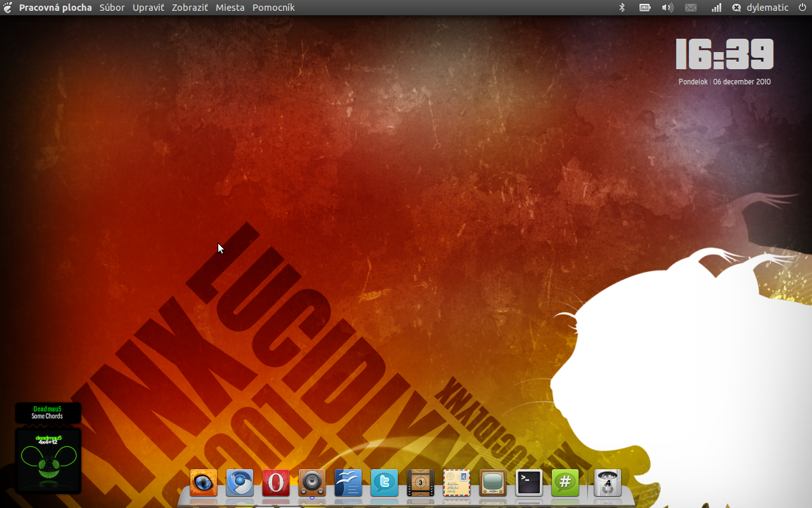Open the sound volume indicator
The width and height of the screenshot is (812, 508).
(667, 8)
